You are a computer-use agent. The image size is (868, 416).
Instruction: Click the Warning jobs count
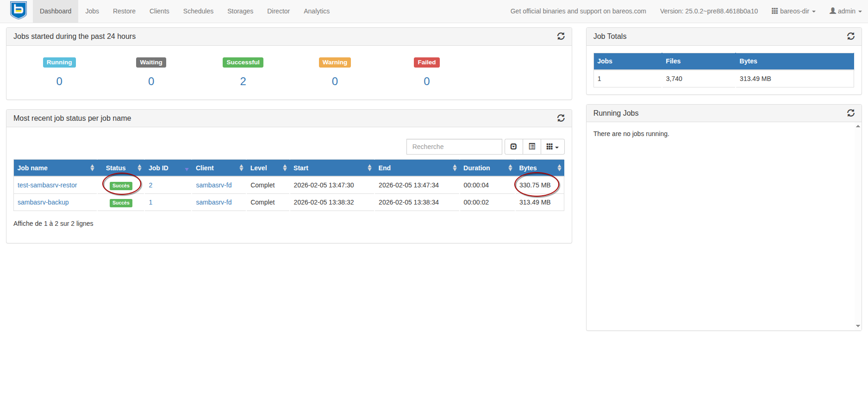pyautogui.click(x=335, y=81)
